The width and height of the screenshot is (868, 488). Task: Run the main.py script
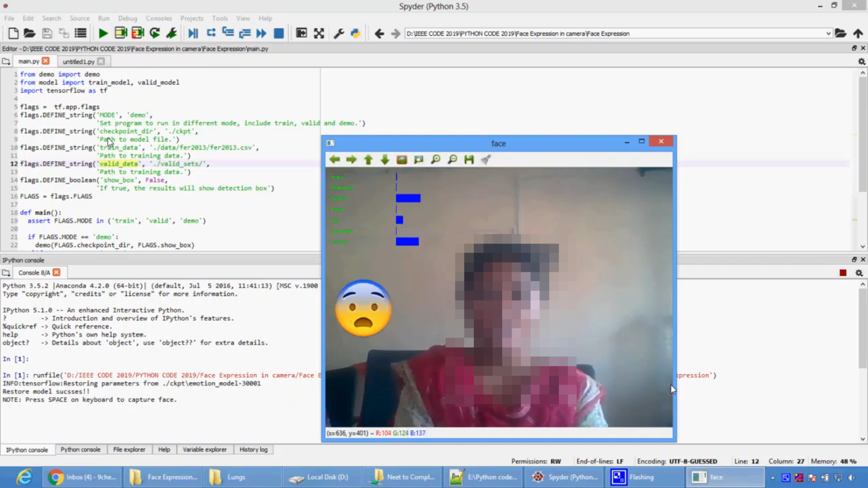tap(103, 33)
